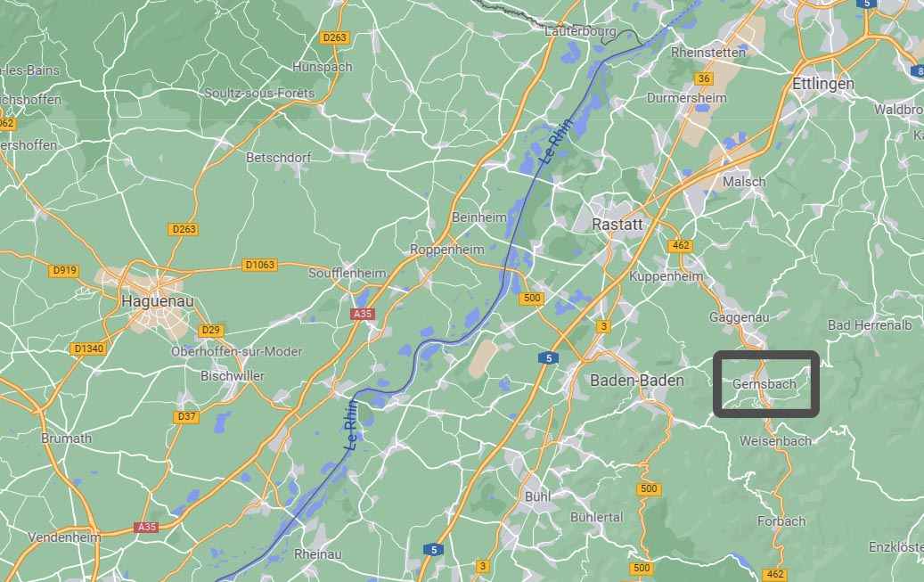Click the Rastatt city label
Viewport: 924px width, 582px height.
pyautogui.click(x=617, y=224)
